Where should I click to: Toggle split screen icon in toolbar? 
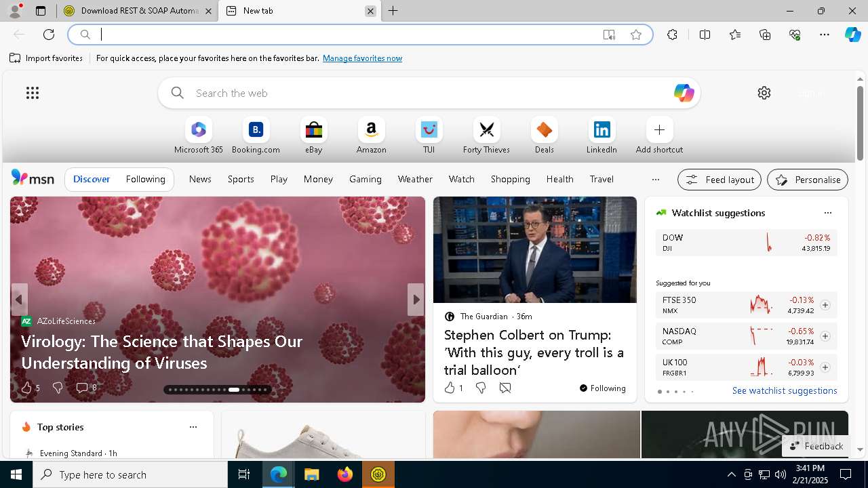[x=705, y=35]
